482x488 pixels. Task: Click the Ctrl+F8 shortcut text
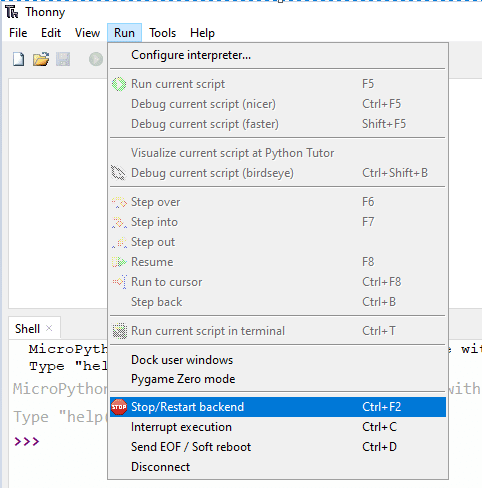click(382, 282)
